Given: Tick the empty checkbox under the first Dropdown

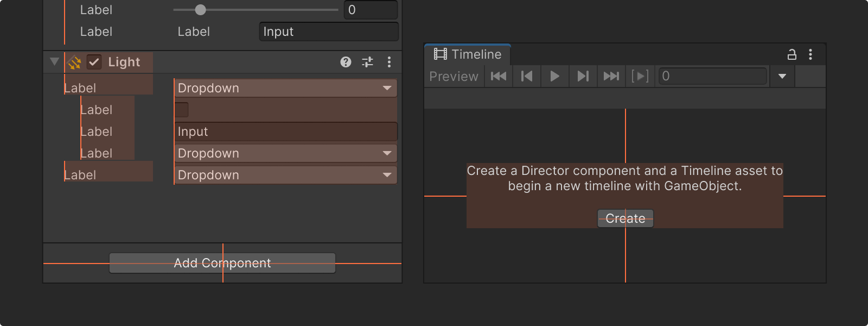Looking at the screenshot, I should [182, 110].
